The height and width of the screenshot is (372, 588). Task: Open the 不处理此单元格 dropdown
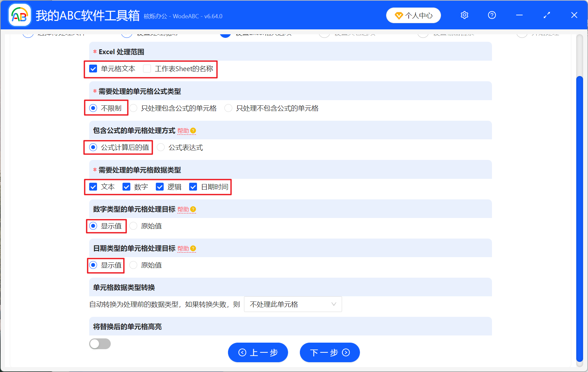(x=293, y=304)
